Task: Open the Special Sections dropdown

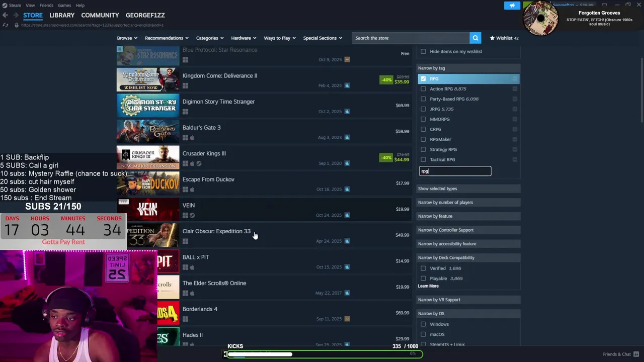Action: tap(323, 38)
